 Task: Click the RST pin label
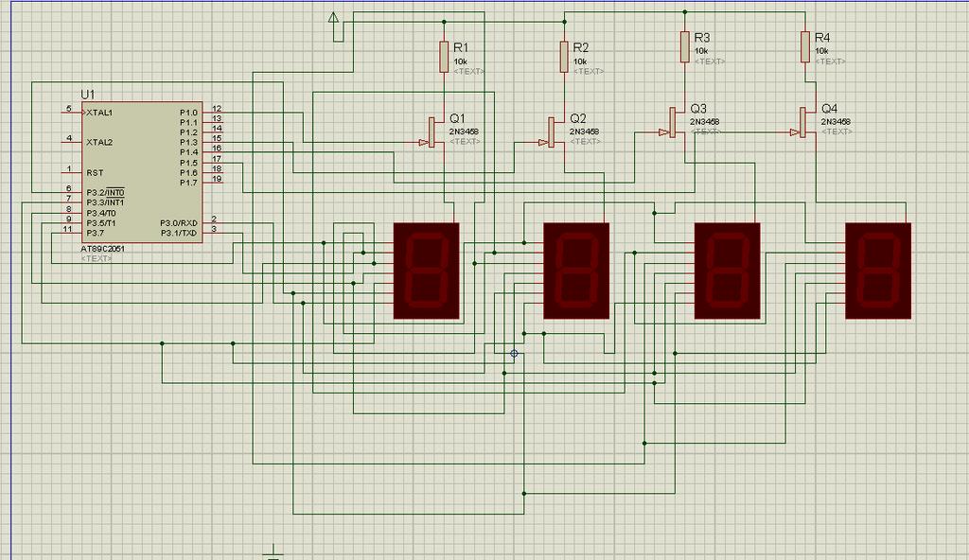tap(95, 173)
